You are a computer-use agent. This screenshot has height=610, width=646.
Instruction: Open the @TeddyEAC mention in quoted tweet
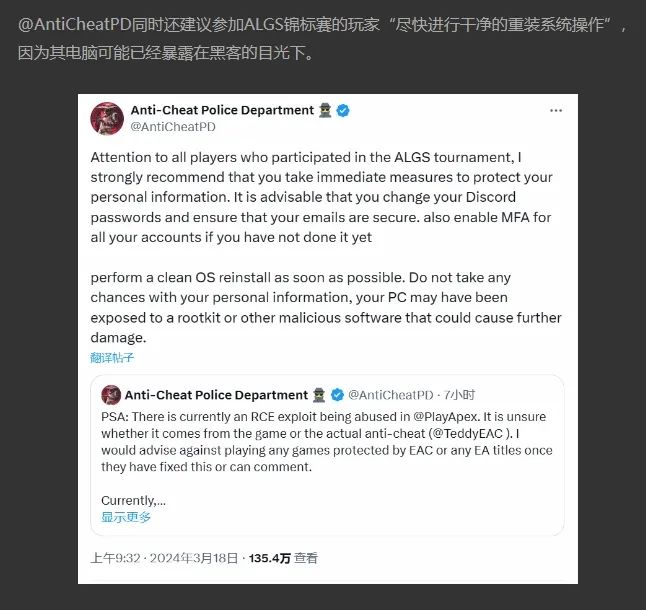pos(467,434)
